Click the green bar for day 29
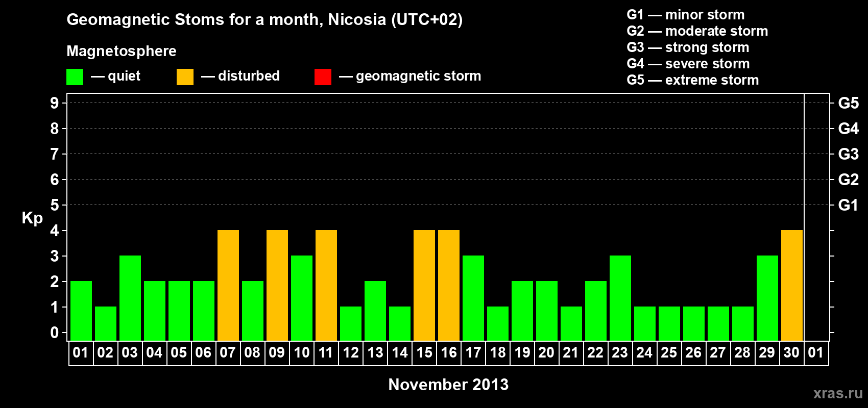Viewport: 868px width, 408px height. click(767, 298)
